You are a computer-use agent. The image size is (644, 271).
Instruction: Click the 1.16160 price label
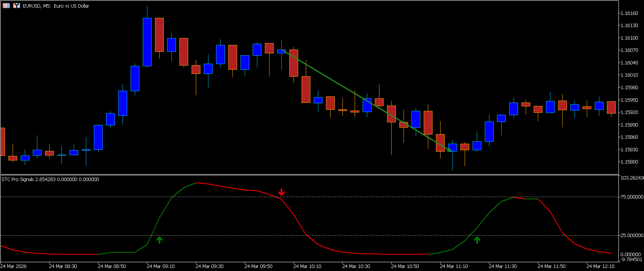(629, 13)
